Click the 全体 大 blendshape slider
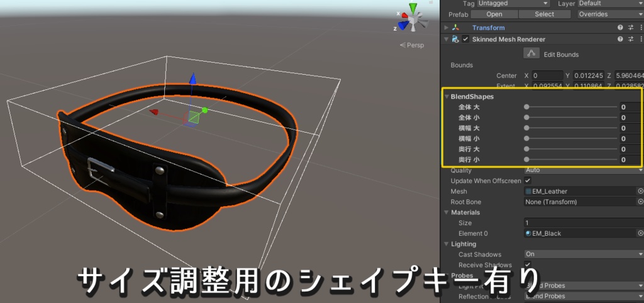The height and width of the screenshot is (303, 644). [571, 107]
